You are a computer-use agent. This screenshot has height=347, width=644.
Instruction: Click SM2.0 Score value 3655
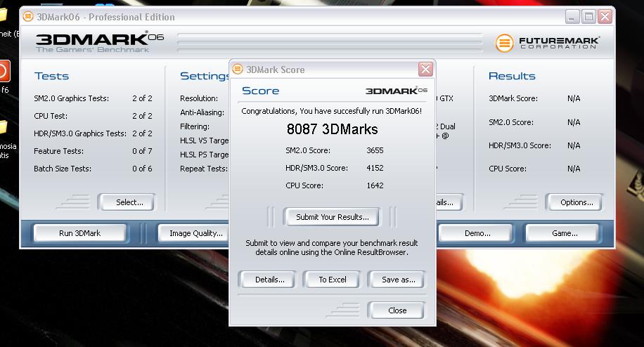[x=375, y=150]
